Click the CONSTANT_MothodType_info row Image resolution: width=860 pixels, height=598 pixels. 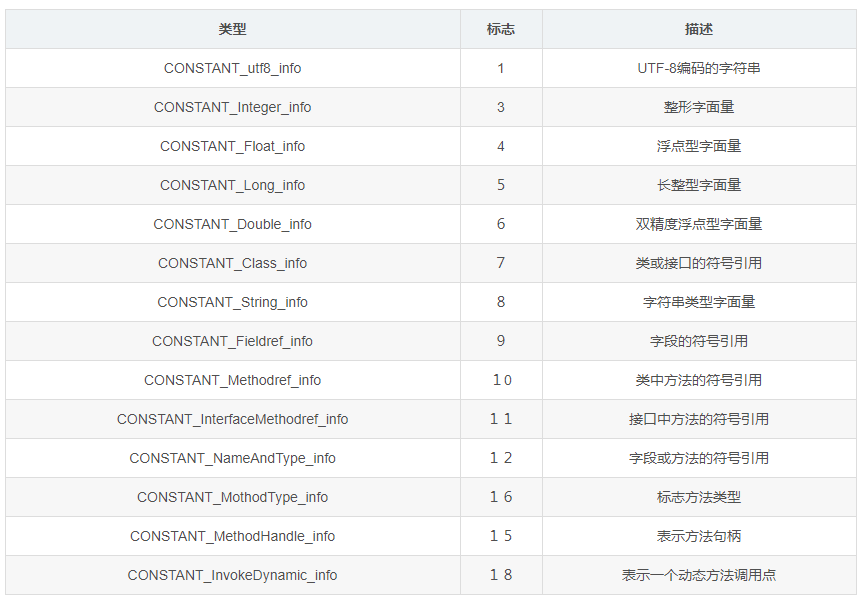(232, 497)
